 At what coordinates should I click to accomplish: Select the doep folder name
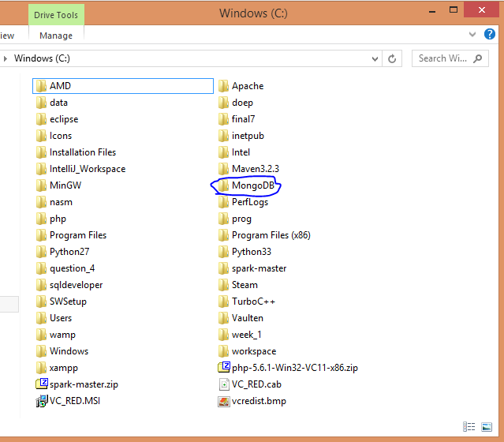[242, 103]
